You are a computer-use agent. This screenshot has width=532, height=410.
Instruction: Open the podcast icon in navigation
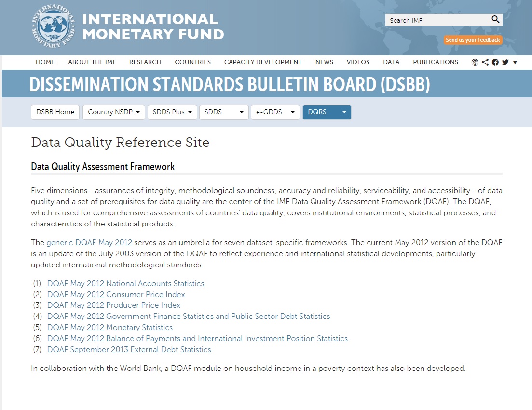point(475,62)
